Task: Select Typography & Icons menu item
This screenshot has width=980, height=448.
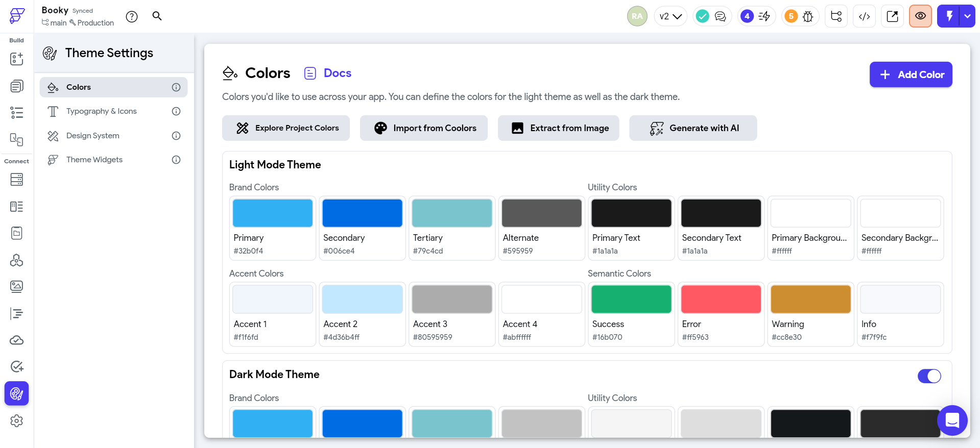Action: pos(113,111)
